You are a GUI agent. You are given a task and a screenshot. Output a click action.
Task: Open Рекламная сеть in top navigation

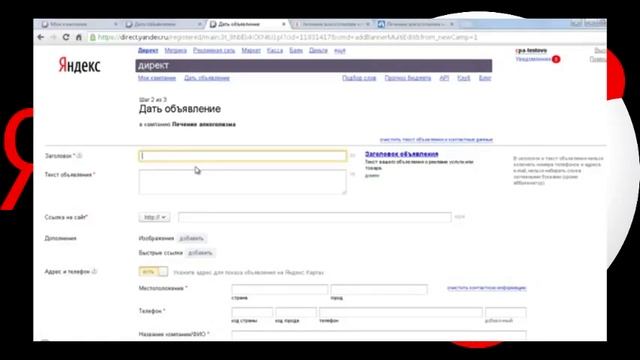pos(214,51)
